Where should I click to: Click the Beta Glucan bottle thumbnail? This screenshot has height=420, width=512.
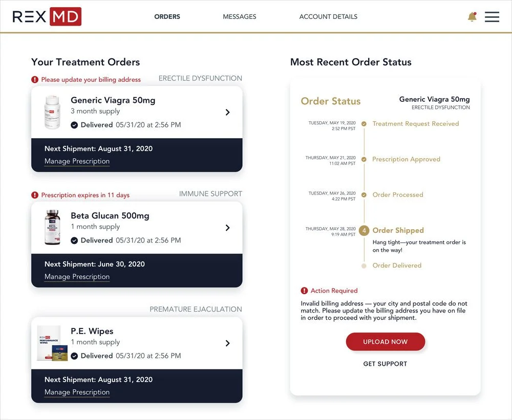coord(52,227)
